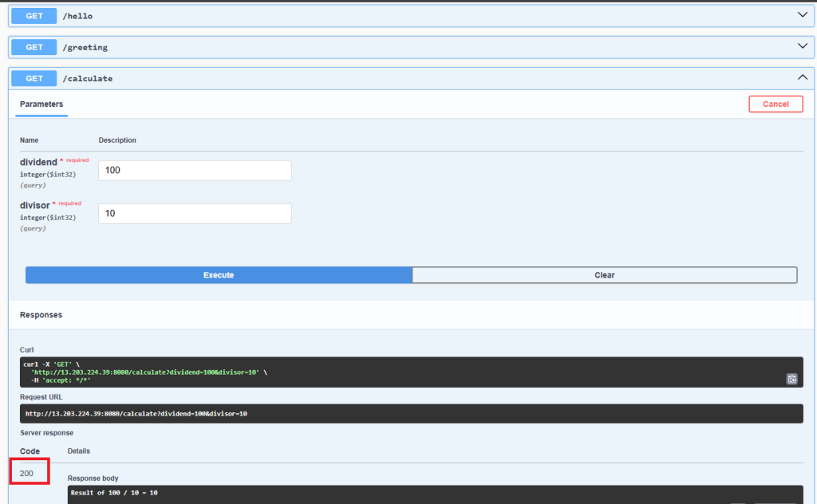The width and height of the screenshot is (817, 504).
Task: Select the /calculate endpoint path
Action: click(x=88, y=79)
